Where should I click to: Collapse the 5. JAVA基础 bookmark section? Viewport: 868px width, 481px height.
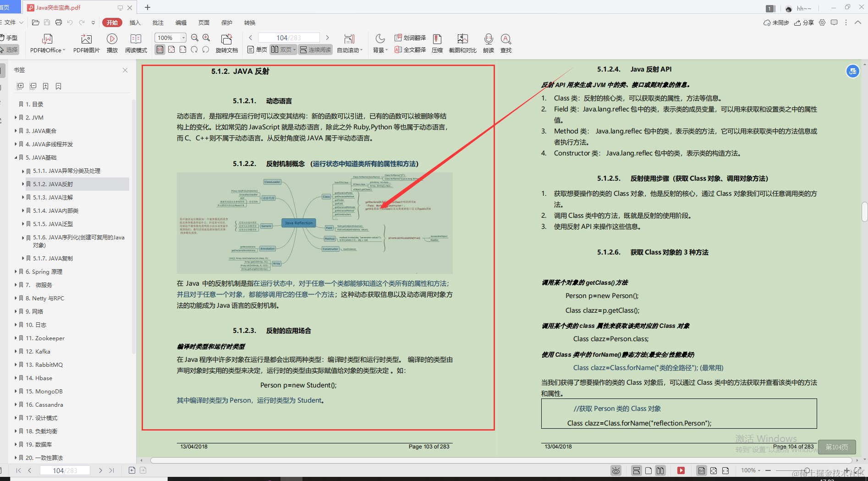[16, 157]
